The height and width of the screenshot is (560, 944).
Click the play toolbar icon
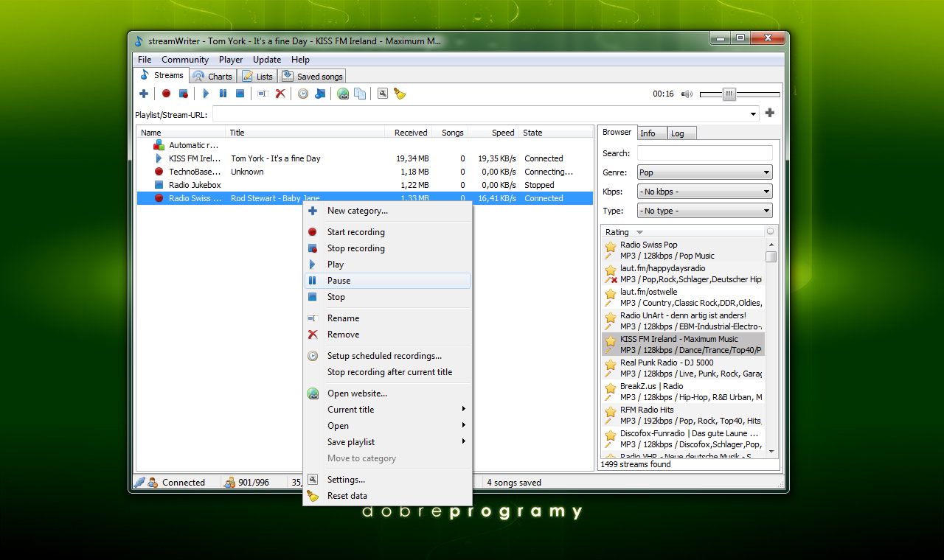(x=206, y=94)
